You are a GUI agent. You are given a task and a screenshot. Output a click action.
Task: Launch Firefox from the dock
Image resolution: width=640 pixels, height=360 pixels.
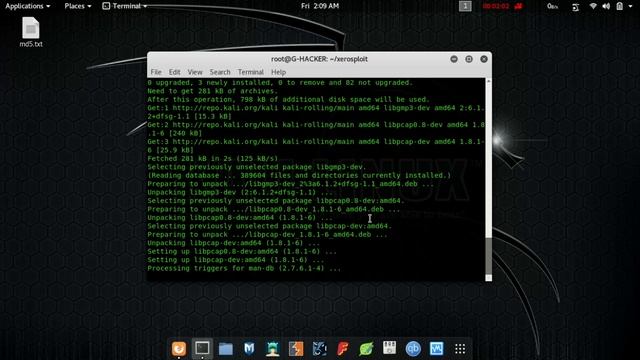(179, 349)
